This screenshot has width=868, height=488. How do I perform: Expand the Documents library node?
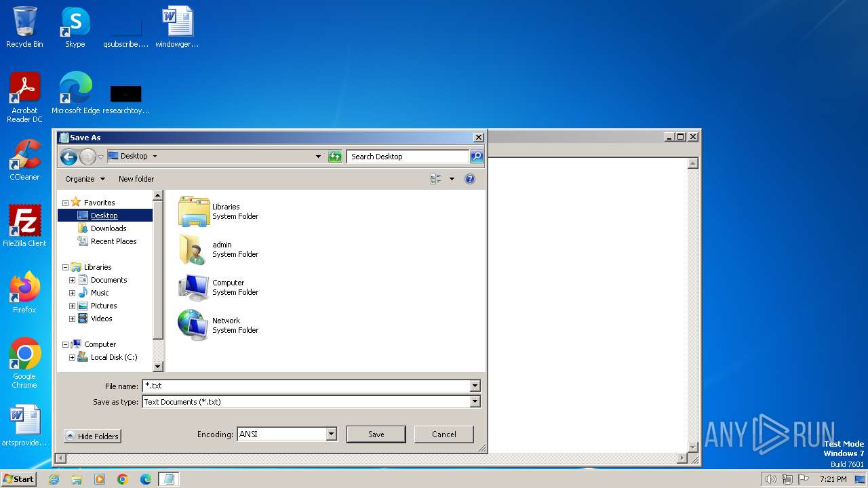click(72, 280)
